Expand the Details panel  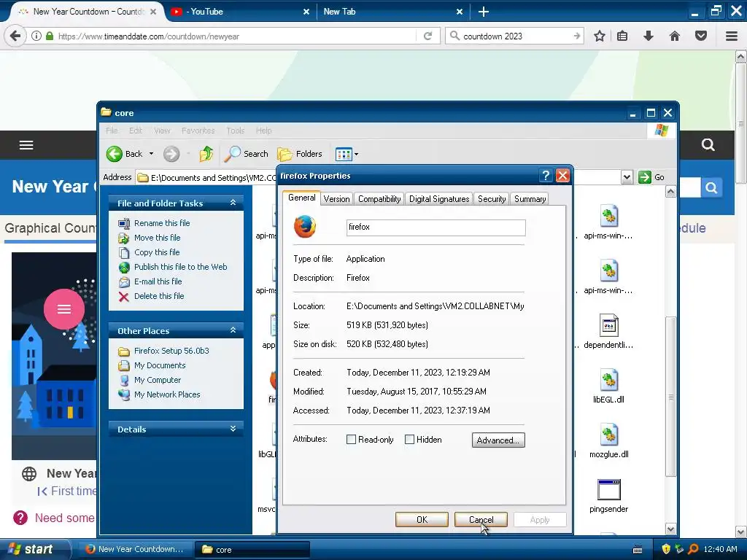(233, 429)
